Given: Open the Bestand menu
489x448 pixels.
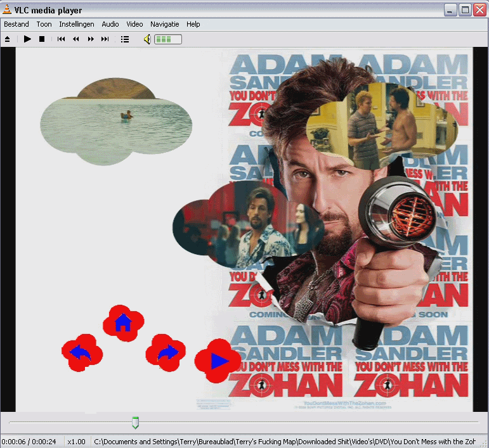Looking at the screenshot, I should (x=16, y=24).
